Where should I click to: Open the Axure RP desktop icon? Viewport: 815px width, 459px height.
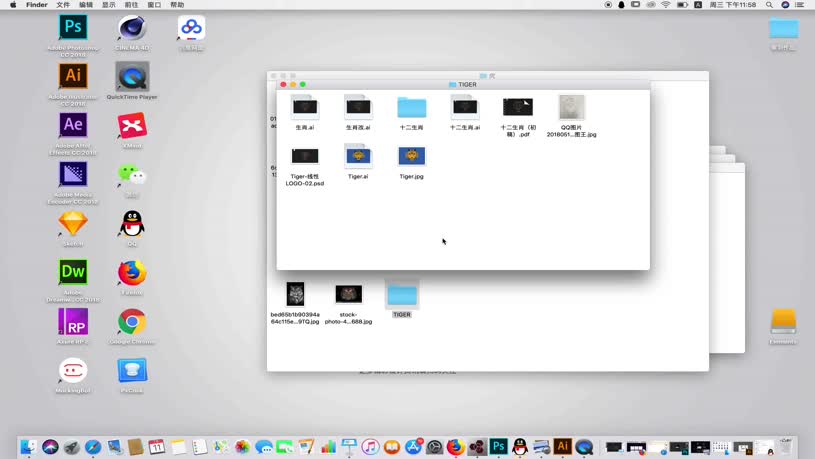click(x=73, y=321)
